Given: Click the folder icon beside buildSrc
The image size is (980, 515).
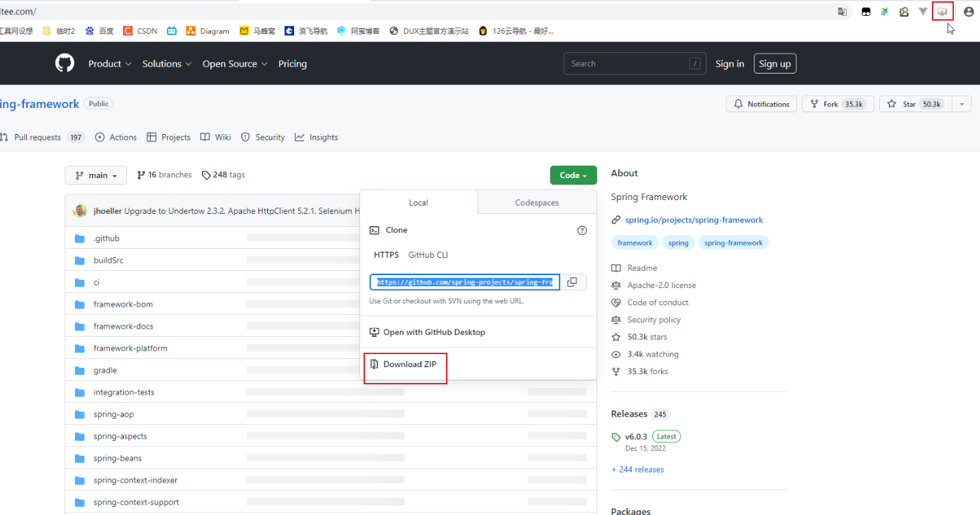Looking at the screenshot, I should click(80, 261).
